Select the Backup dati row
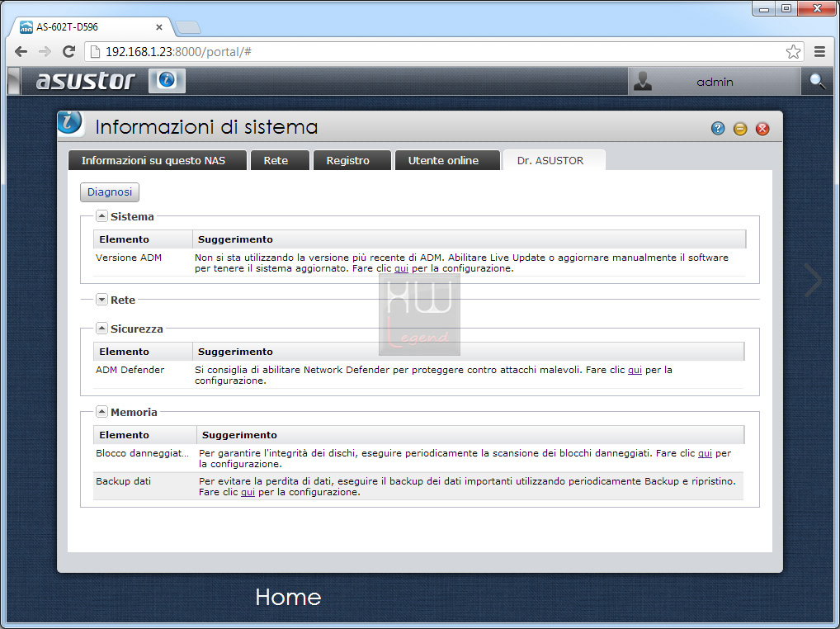Image resolution: width=840 pixels, height=629 pixels. pos(419,486)
